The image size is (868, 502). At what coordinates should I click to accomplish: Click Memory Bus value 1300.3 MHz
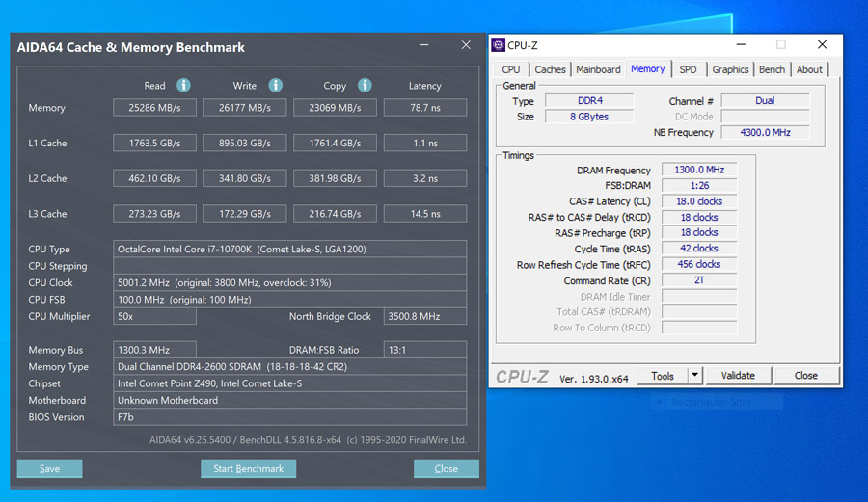coord(154,350)
